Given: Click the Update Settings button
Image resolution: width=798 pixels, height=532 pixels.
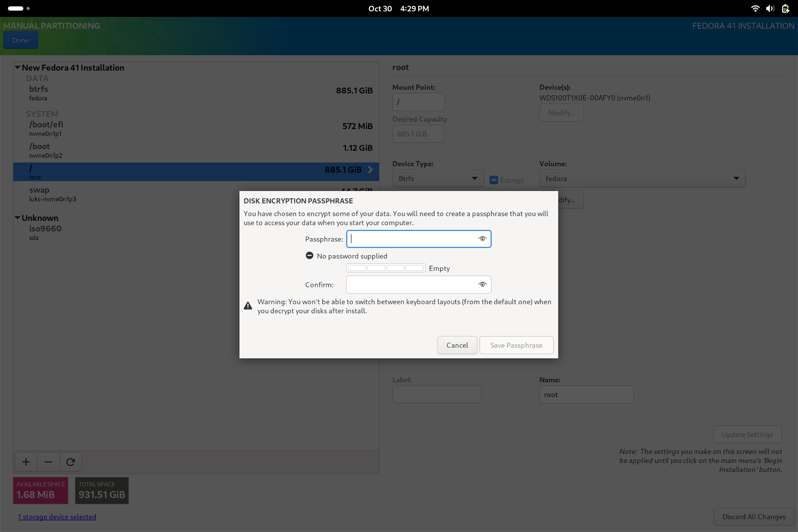Looking at the screenshot, I should pos(747,434).
